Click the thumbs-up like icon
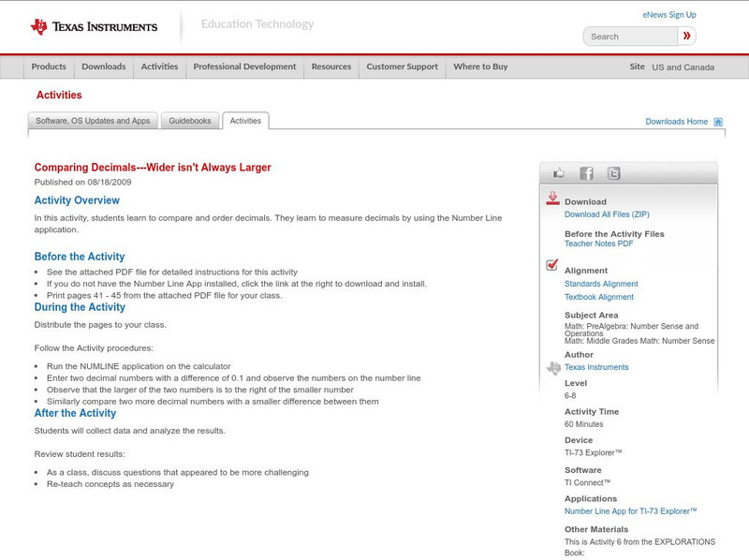The height and width of the screenshot is (560, 749). (558, 173)
